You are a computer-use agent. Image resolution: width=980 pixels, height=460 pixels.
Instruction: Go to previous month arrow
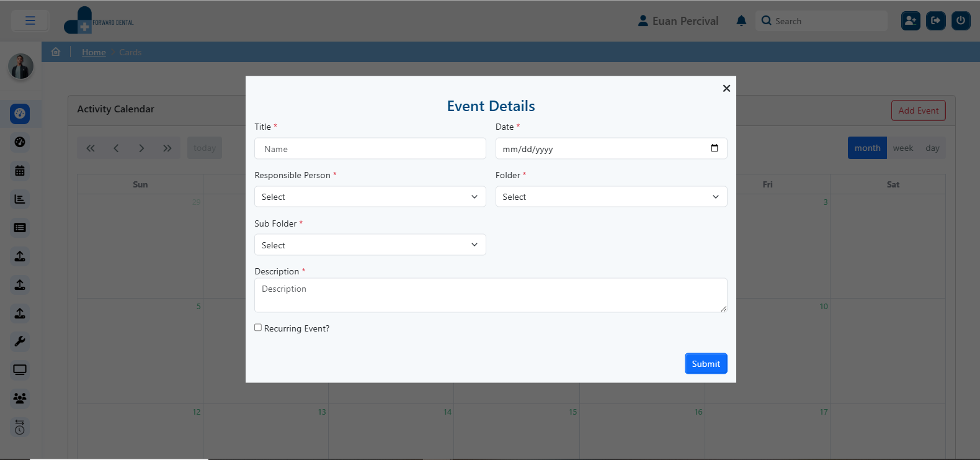(116, 148)
